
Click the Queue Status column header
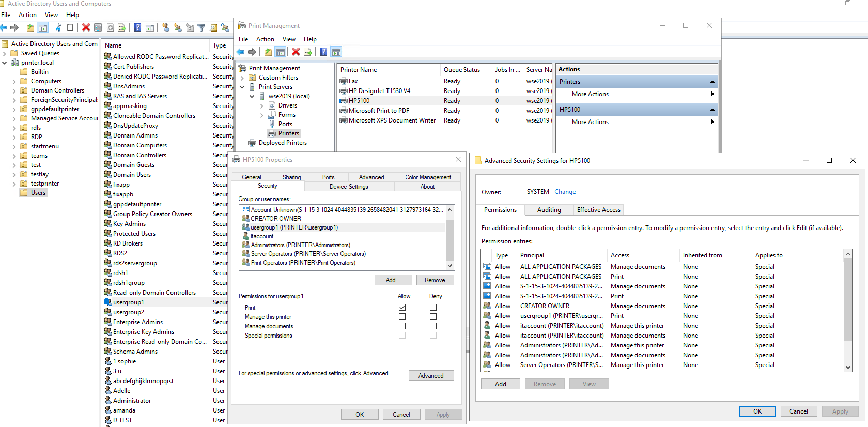[466, 70]
